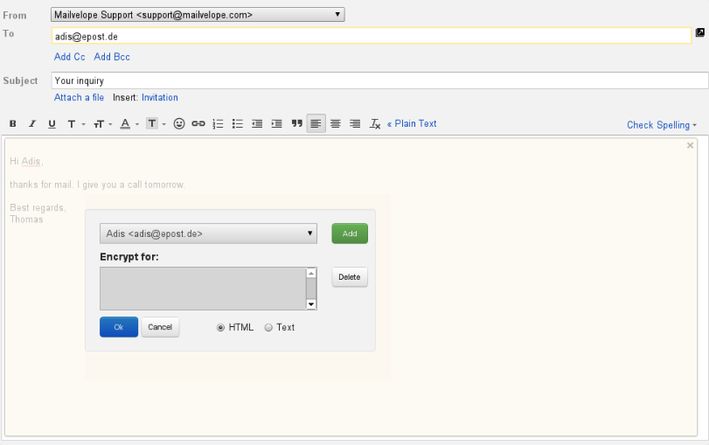Image resolution: width=709 pixels, height=445 pixels.
Task: Click the Cancel button
Action: [x=160, y=327]
